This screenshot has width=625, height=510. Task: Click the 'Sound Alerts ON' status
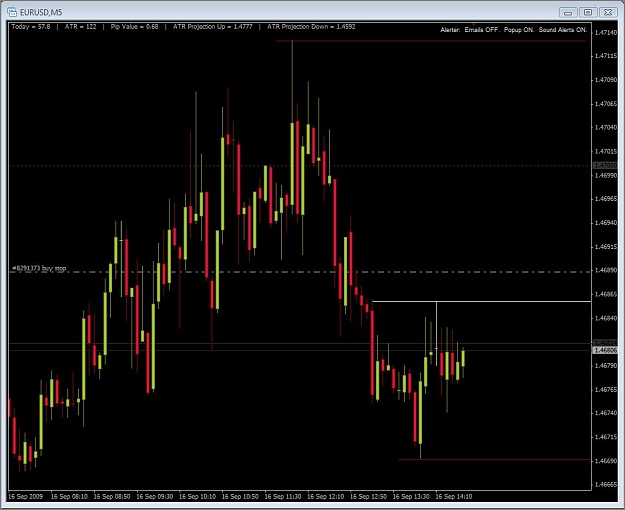pyautogui.click(x=563, y=30)
